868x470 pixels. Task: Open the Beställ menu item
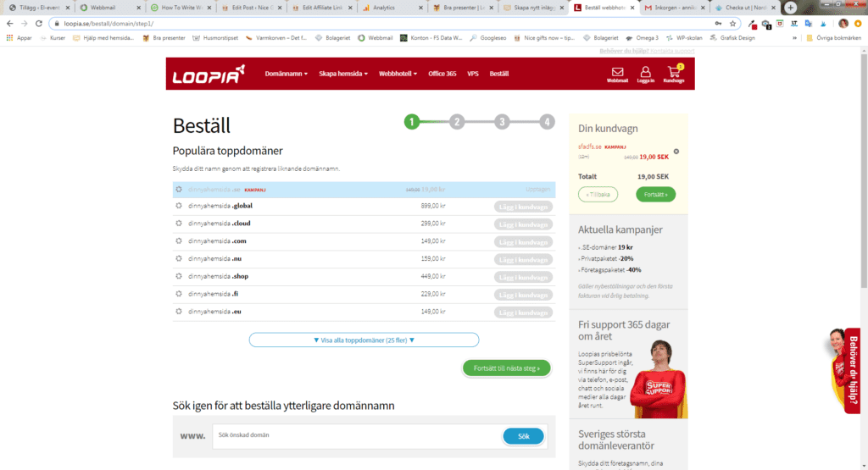(498, 74)
